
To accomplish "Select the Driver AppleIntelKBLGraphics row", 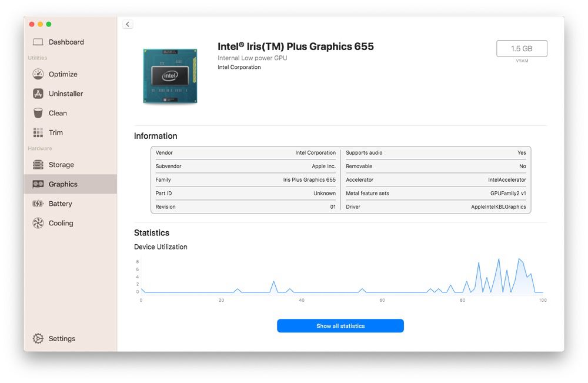I will [436, 207].
